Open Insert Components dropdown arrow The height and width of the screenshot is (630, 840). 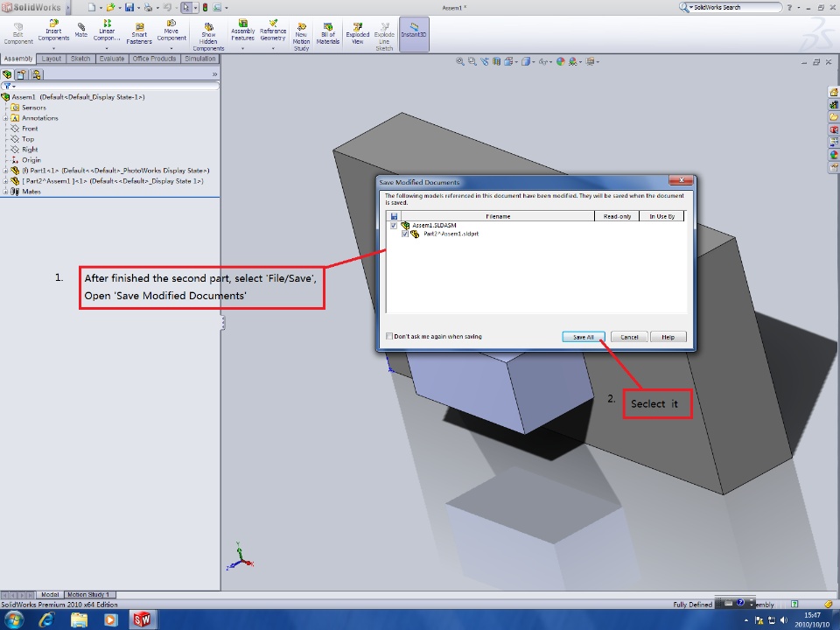tap(53, 48)
